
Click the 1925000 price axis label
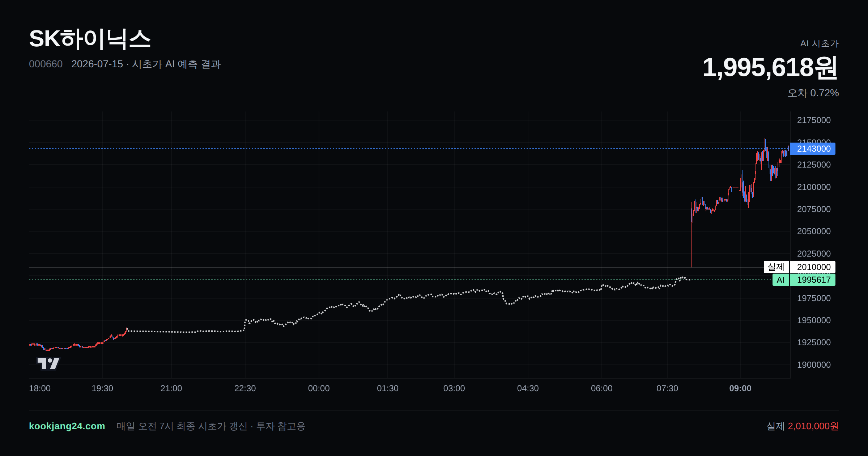point(814,342)
